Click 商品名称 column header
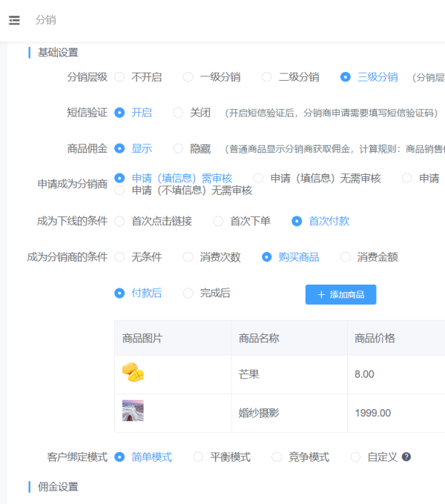 click(259, 338)
